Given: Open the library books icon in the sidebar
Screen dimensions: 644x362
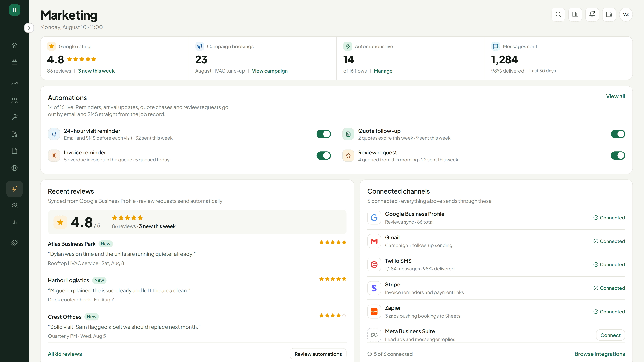Looking at the screenshot, I should coord(14,134).
